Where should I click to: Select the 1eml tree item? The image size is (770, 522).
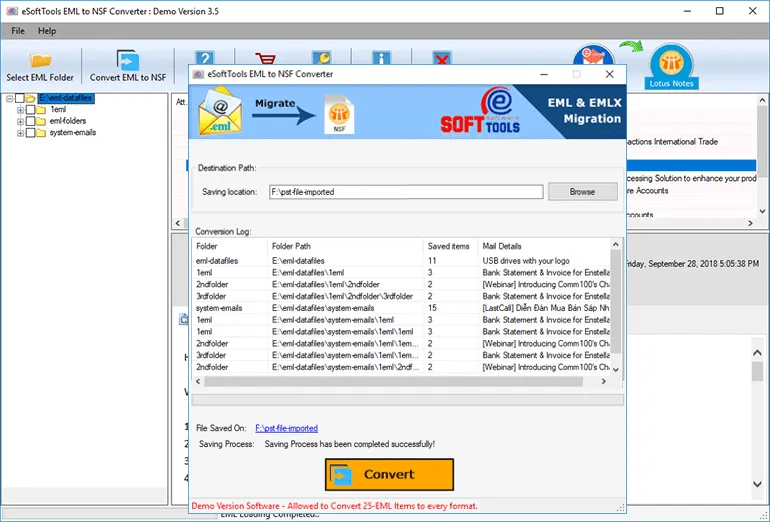[x=58, y=110]
